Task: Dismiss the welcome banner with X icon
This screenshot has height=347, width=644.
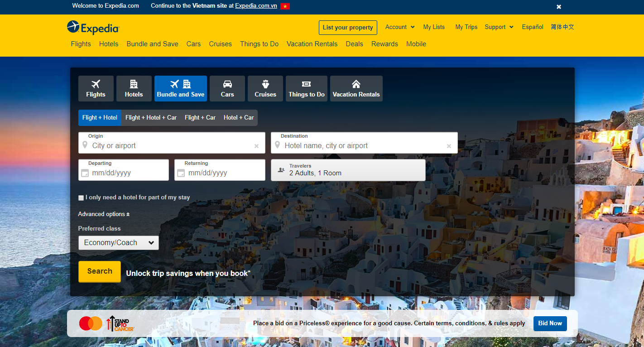Action: click(x=559, y=7)
